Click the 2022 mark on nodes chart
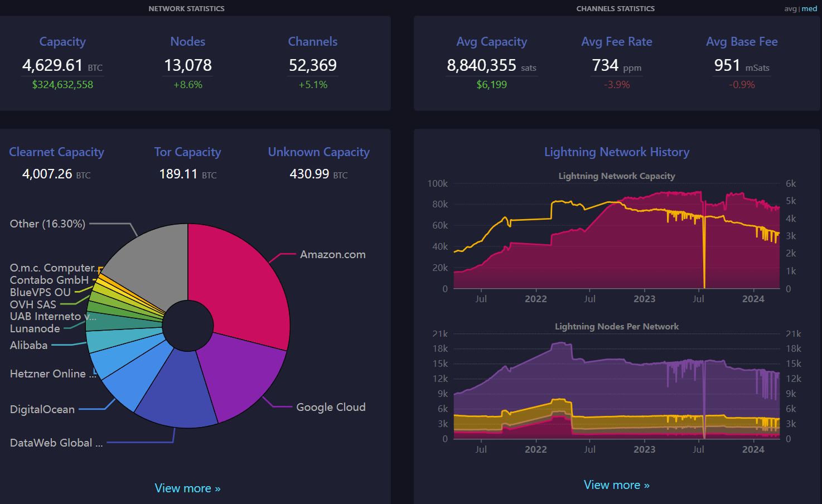Image resolution: width=822 pixels, height=504 pixels. click(536, 449)
